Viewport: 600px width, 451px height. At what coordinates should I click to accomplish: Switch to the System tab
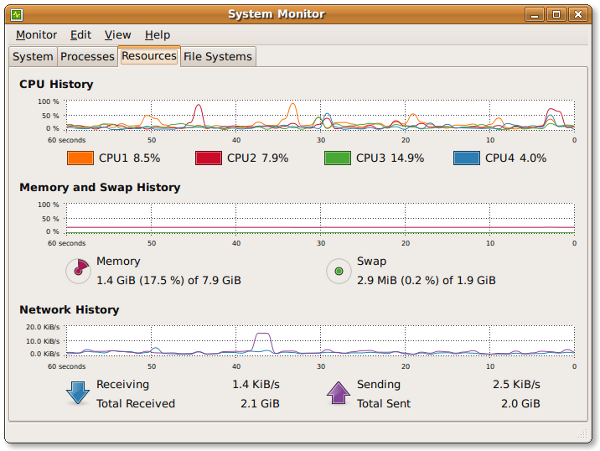point(33,57)
